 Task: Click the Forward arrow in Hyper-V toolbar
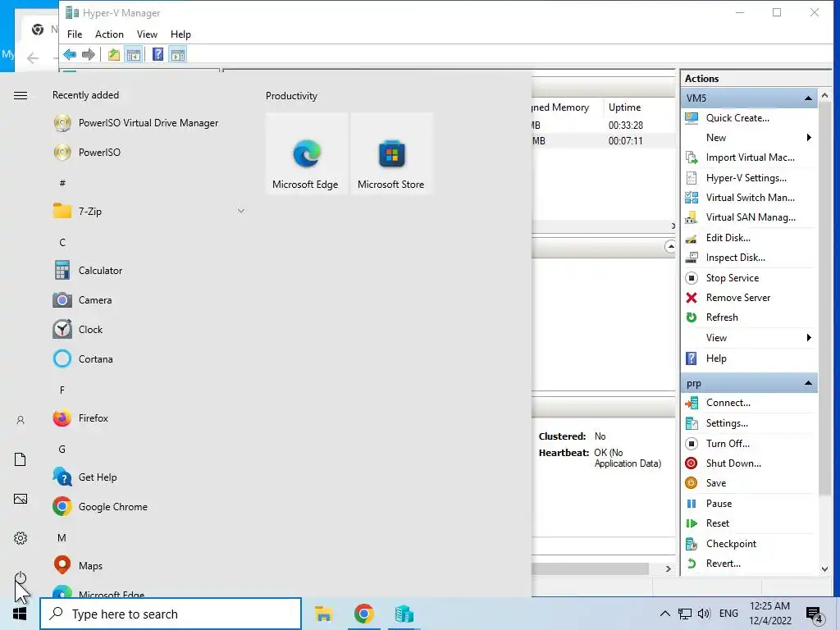89,54
